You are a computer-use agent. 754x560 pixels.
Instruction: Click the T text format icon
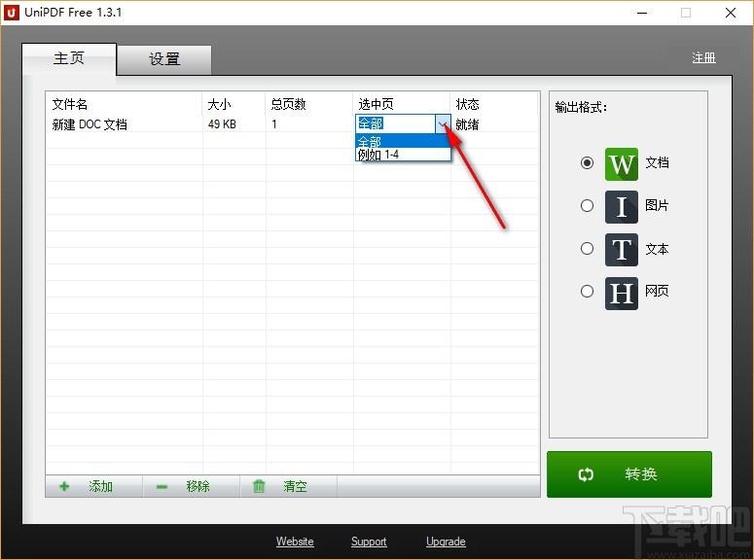[622, 250]
